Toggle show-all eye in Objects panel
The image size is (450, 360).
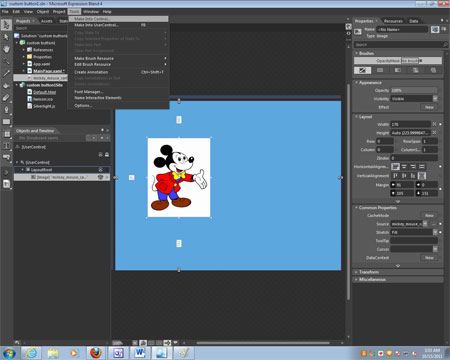pos(100,155)
